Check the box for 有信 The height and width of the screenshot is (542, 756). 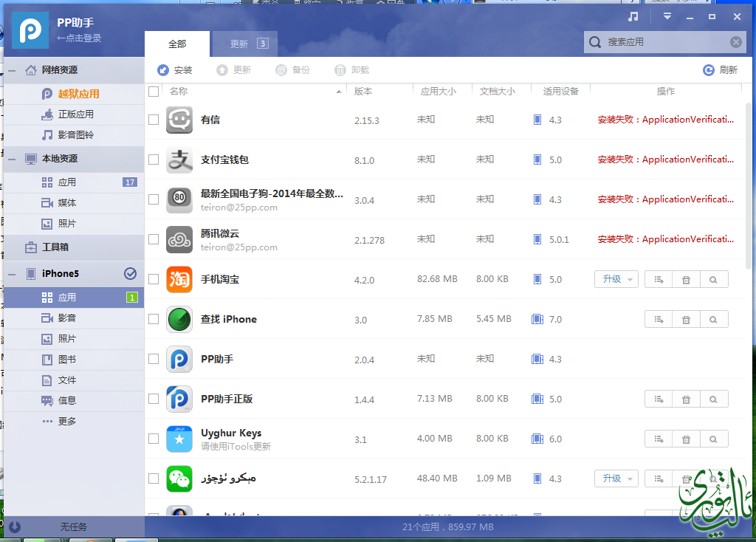pos(154,120)
